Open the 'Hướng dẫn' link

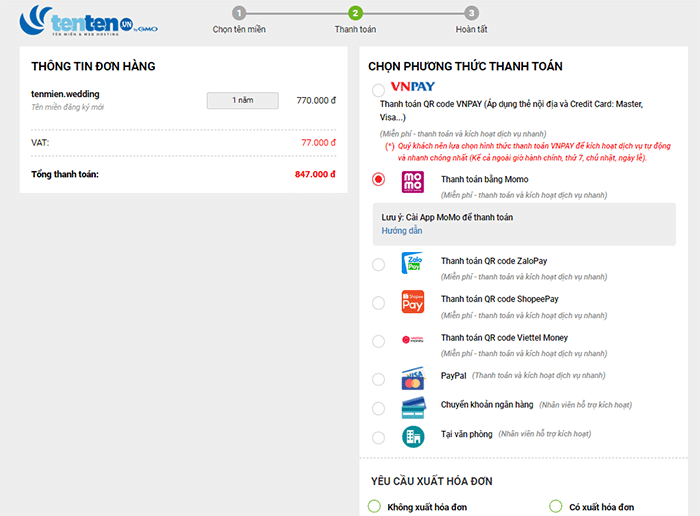pyautogui.click(x=402, y=231)
